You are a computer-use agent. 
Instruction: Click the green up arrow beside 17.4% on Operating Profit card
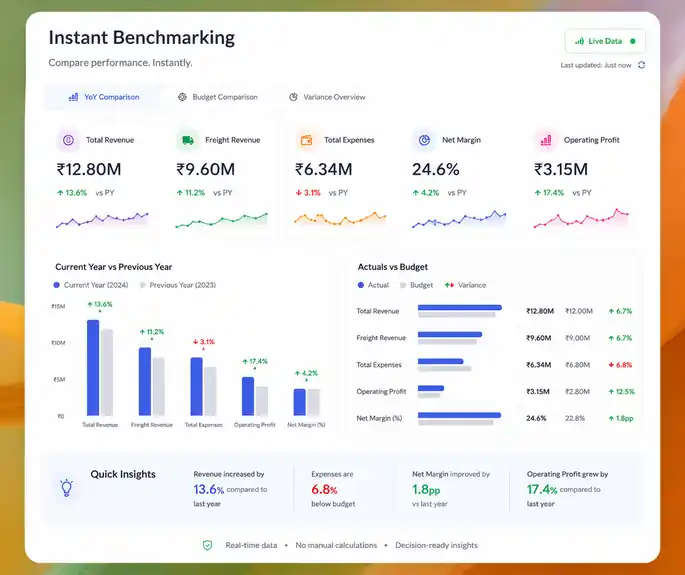(538, 193)
